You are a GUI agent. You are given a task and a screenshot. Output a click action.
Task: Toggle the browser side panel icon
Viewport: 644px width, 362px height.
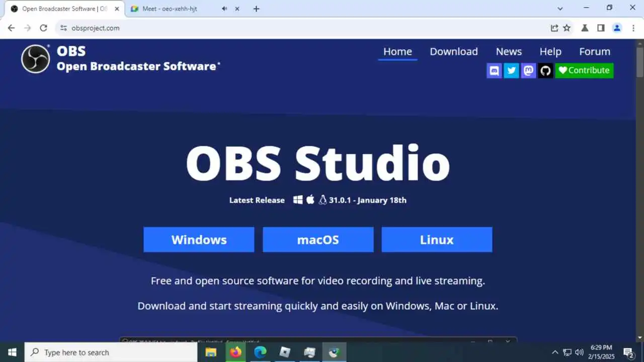[601, 28]
